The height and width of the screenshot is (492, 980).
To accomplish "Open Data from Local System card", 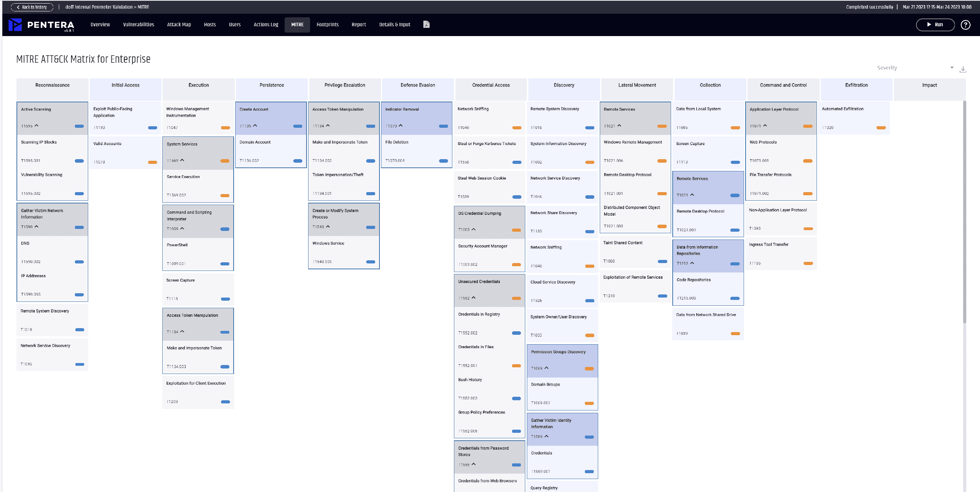I will [708, 118].
